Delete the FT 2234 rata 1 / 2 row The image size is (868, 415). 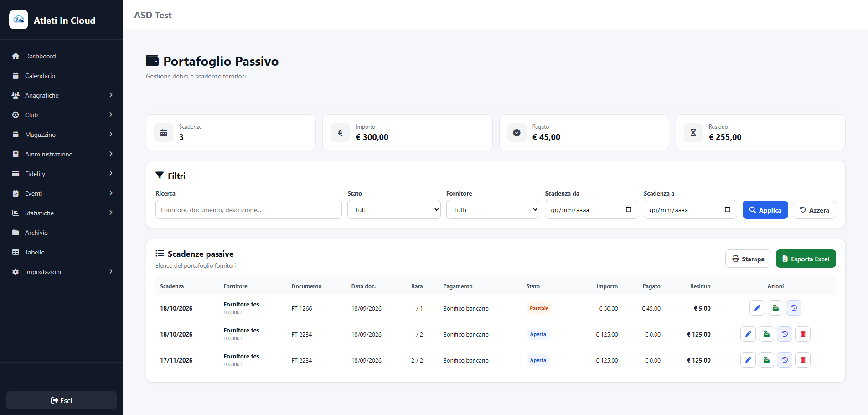[x=803, y=334]
